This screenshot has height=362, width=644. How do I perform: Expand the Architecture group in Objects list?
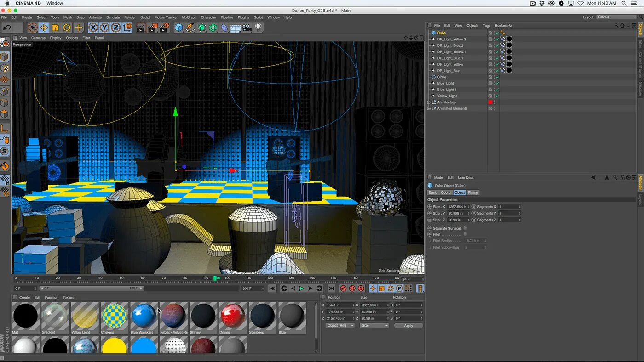coord(429,102)
